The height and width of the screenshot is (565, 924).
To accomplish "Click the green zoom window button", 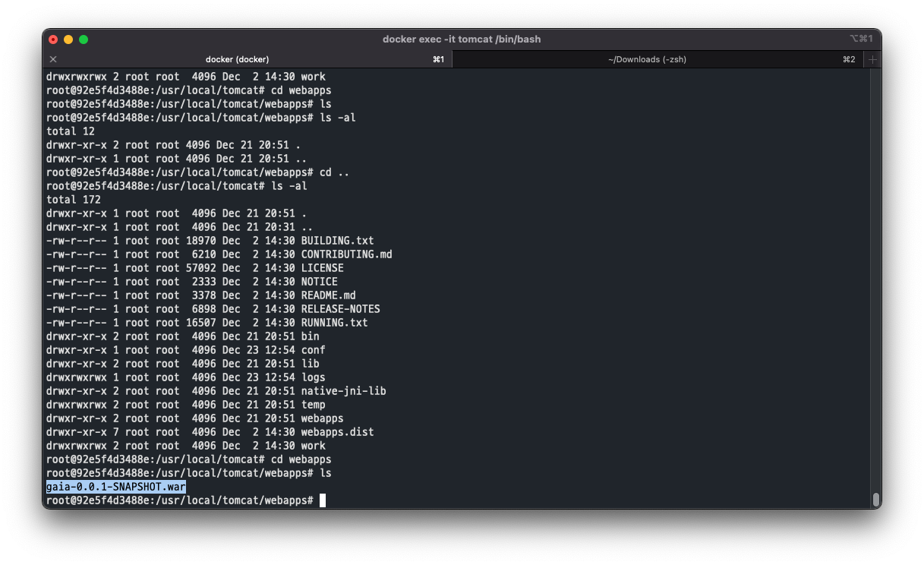I will (x=84, y=39).
